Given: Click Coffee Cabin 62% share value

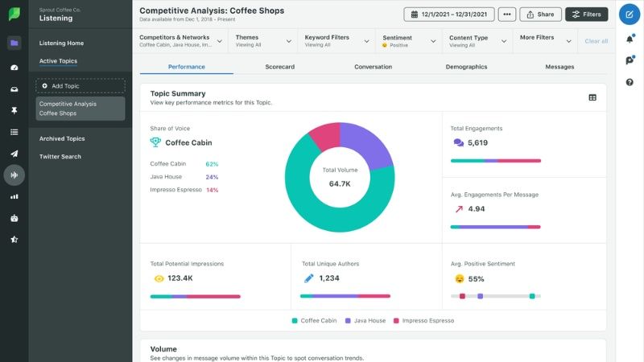Looking at the screenshot, I should (212, 164).
